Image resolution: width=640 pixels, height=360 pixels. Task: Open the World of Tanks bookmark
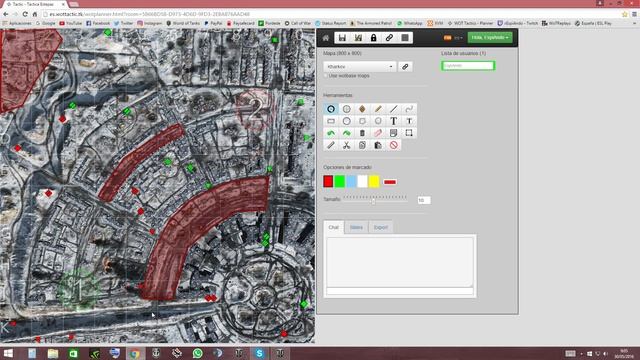point(183,24)
